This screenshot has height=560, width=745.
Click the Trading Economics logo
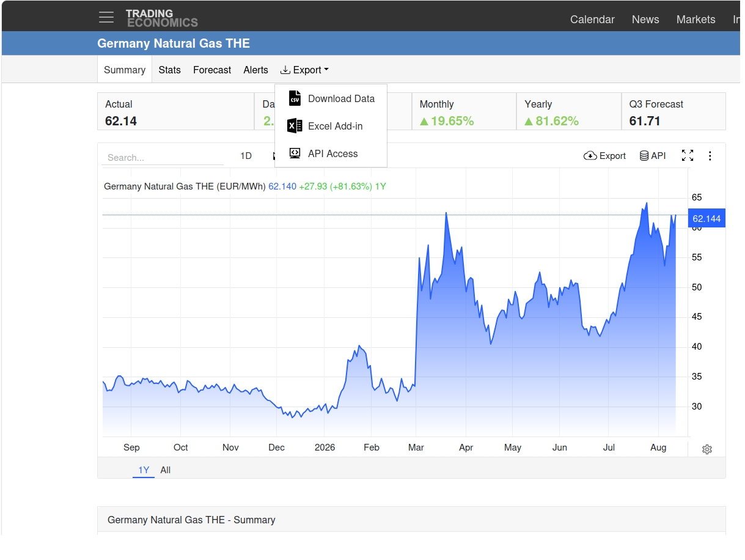[x=161, y=18]
